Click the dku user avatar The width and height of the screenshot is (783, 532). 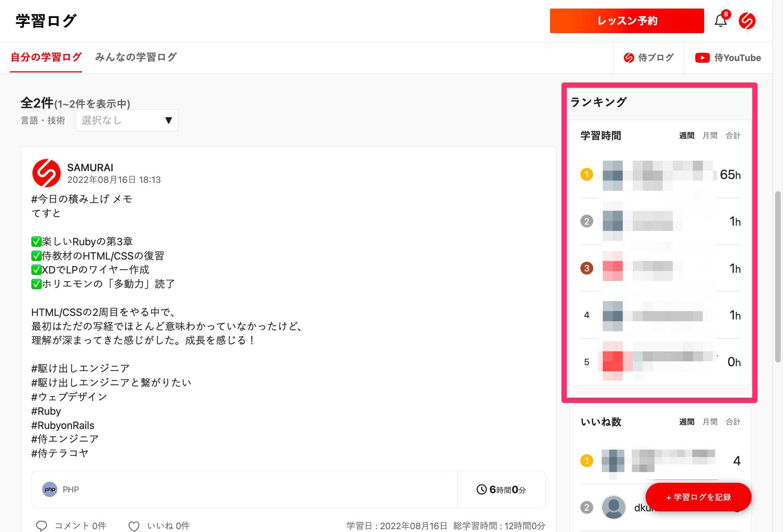pos(614,507)
